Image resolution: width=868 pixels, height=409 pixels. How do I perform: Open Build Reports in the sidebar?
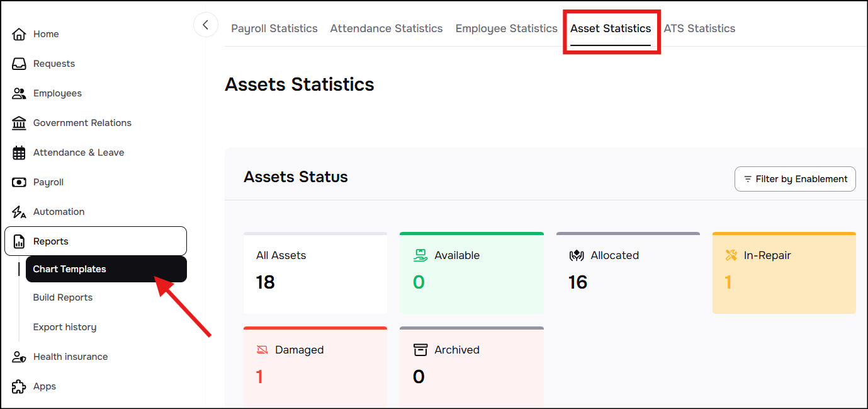pos(63,297)
